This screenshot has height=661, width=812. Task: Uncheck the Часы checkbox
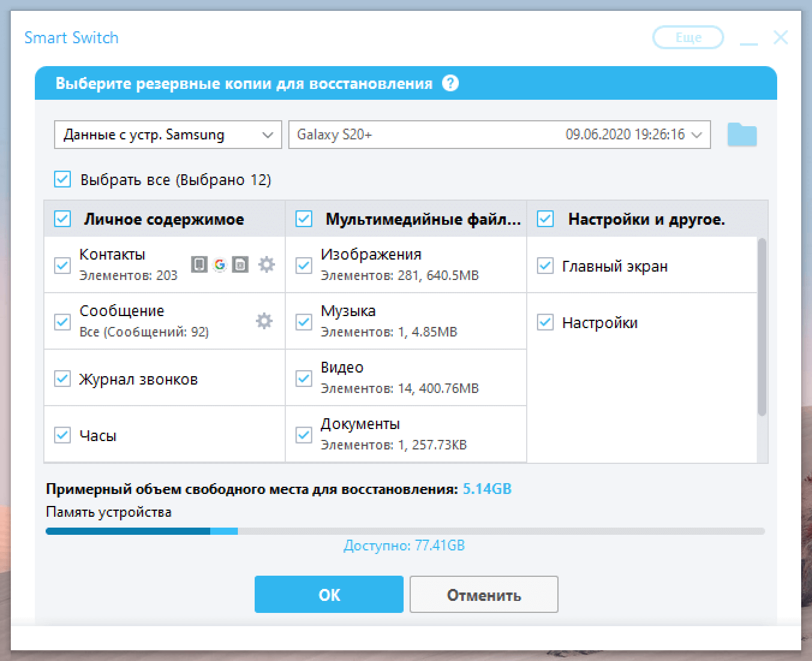pyautogui.click(x=62, y=434)
